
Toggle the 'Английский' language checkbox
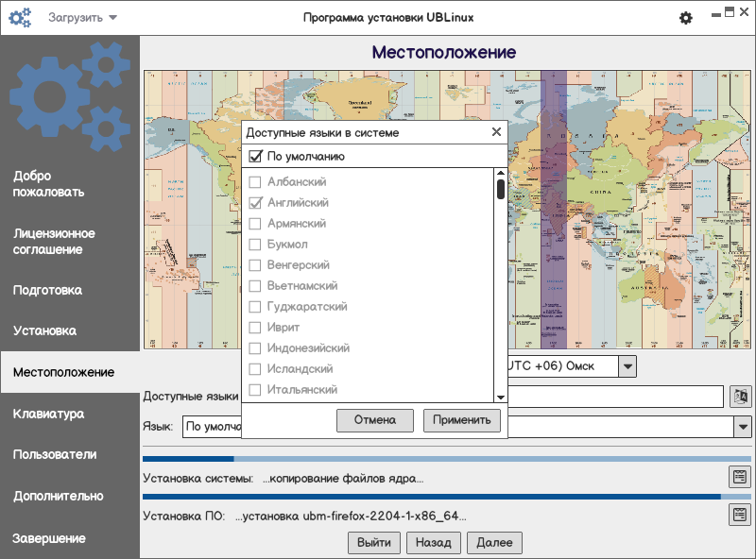coord(254,203)
